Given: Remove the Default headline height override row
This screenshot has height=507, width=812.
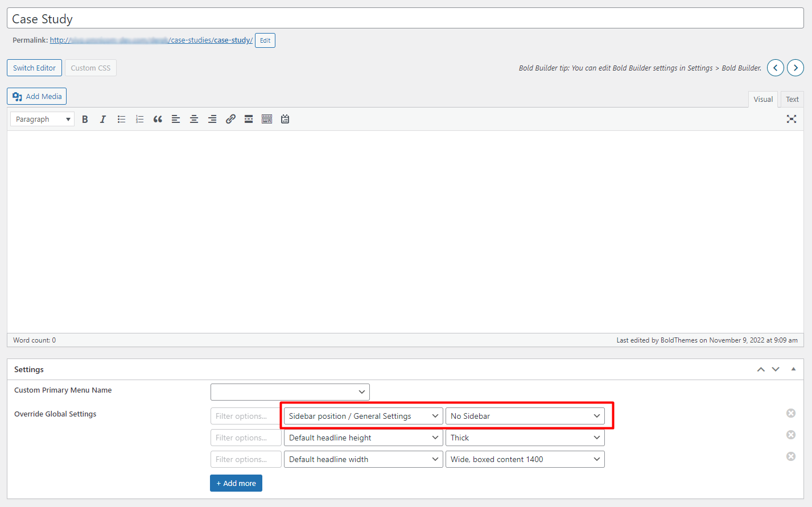Looking at the screenshot, I should click(791, 435).
